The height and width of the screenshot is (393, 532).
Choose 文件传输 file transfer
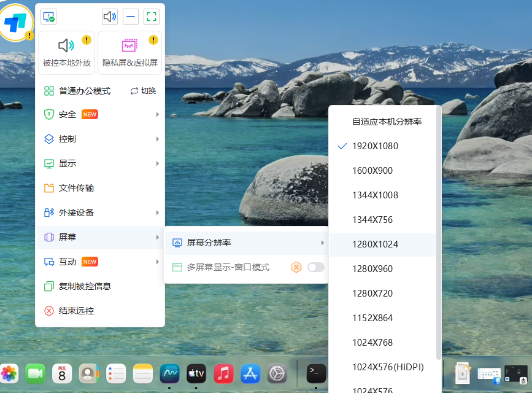click(x=100, y=188)
